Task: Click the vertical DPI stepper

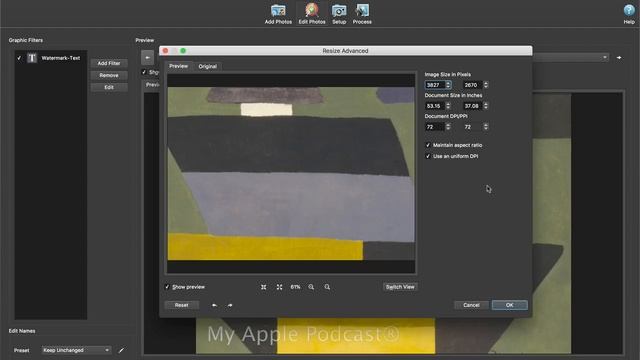Action: [x=486, y=127]
